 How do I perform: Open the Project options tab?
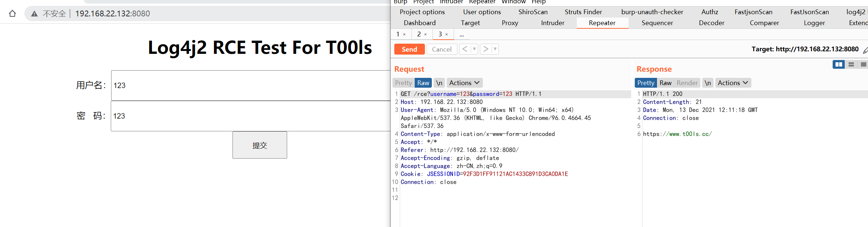(422, 12)
